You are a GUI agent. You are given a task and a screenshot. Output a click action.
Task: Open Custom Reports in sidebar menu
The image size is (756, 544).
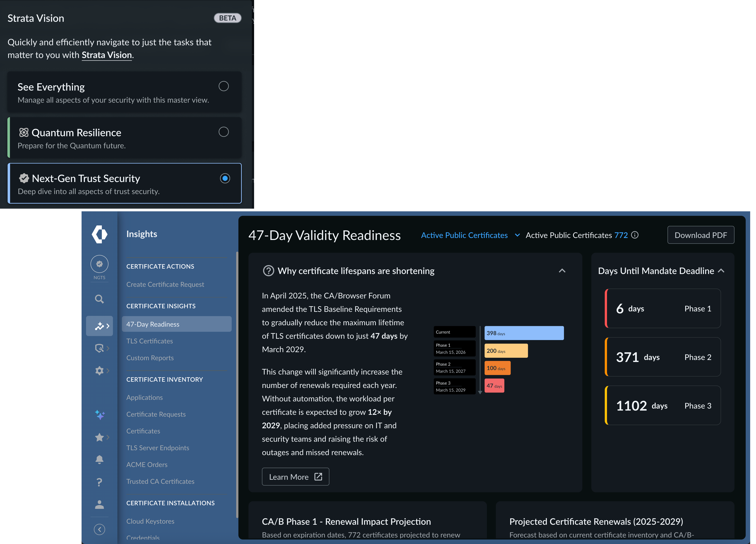pyautogui.click(x=150, y=358)
